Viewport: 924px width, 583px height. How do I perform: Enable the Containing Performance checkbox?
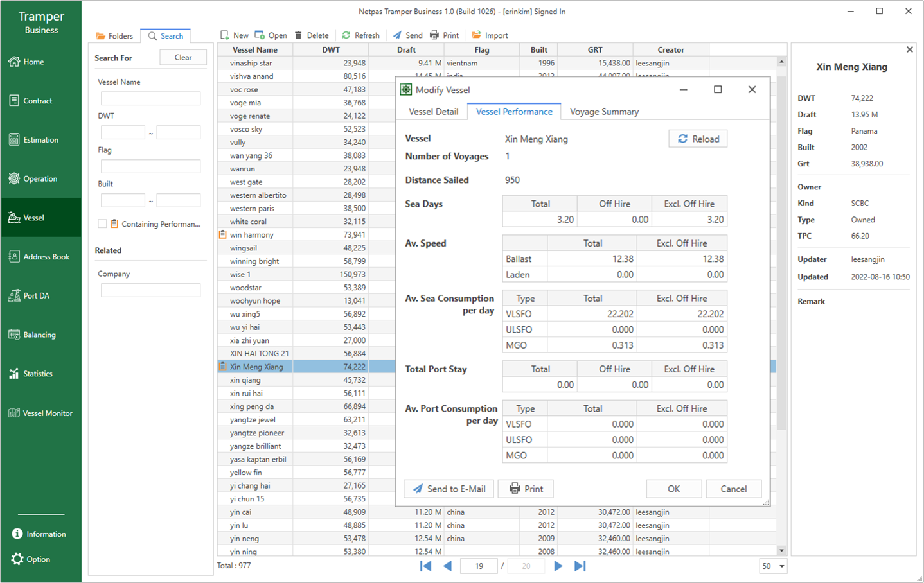102,223
